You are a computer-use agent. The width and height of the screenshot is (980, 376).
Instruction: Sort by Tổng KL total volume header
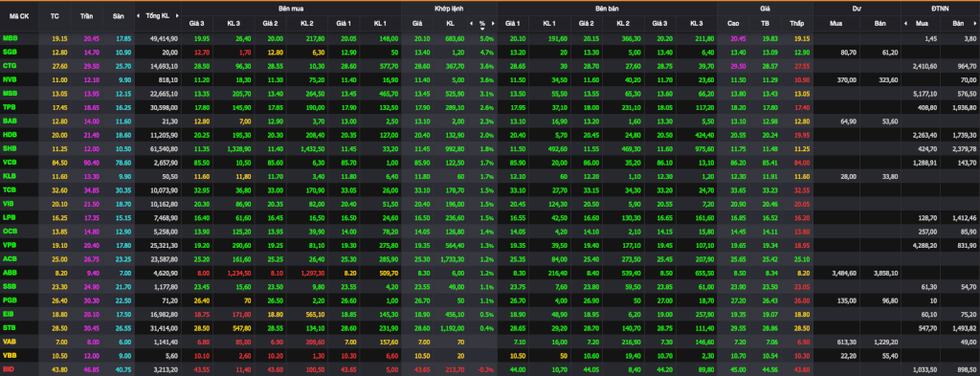point(157,15)
